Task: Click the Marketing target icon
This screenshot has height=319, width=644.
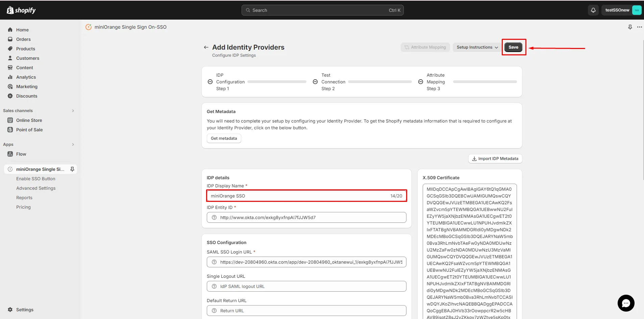Action: tap(10, 86)
